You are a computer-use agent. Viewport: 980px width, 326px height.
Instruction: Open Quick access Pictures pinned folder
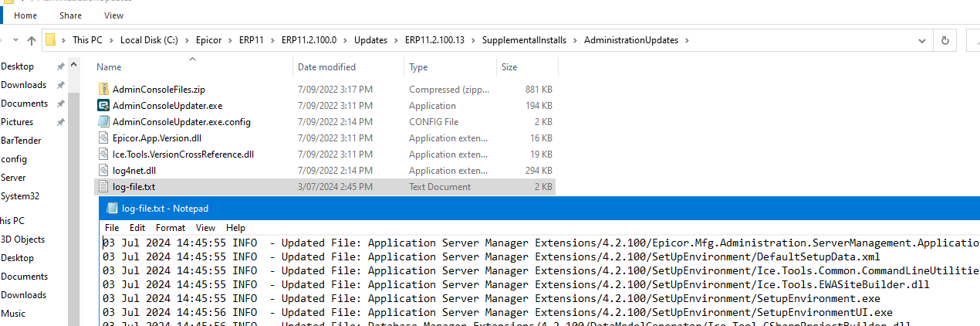pos(17,122)
